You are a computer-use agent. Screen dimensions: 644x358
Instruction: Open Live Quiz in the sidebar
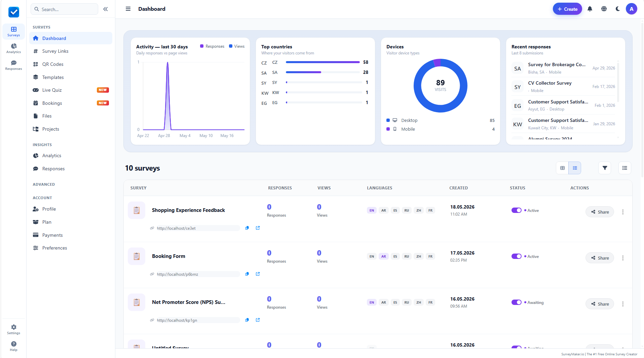coord(71,90)
